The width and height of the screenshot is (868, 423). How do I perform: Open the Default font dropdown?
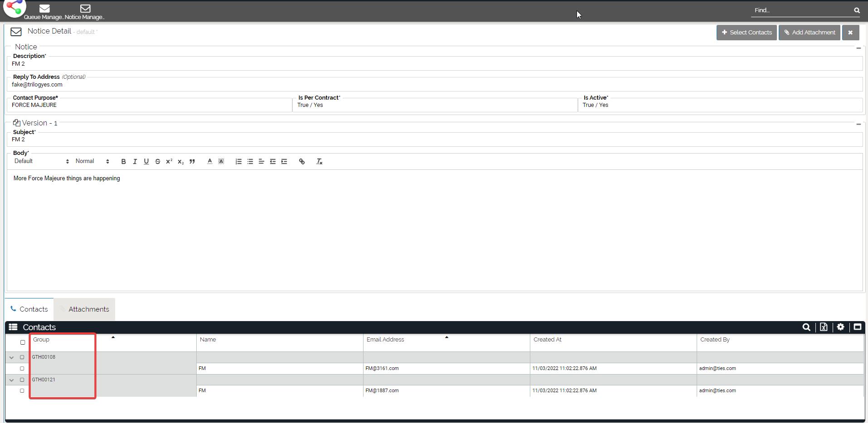[x=41, y=161]
